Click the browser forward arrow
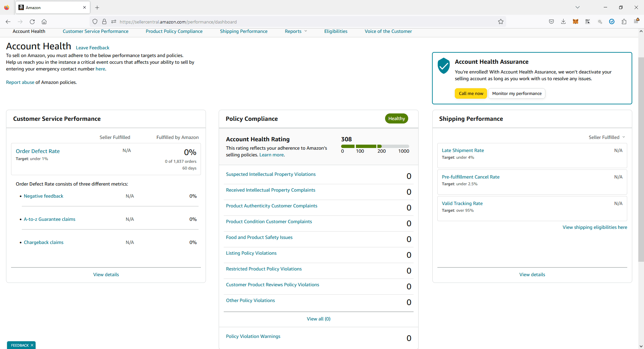Viewport: 644px width, 349px height. (x=20, y=22)
